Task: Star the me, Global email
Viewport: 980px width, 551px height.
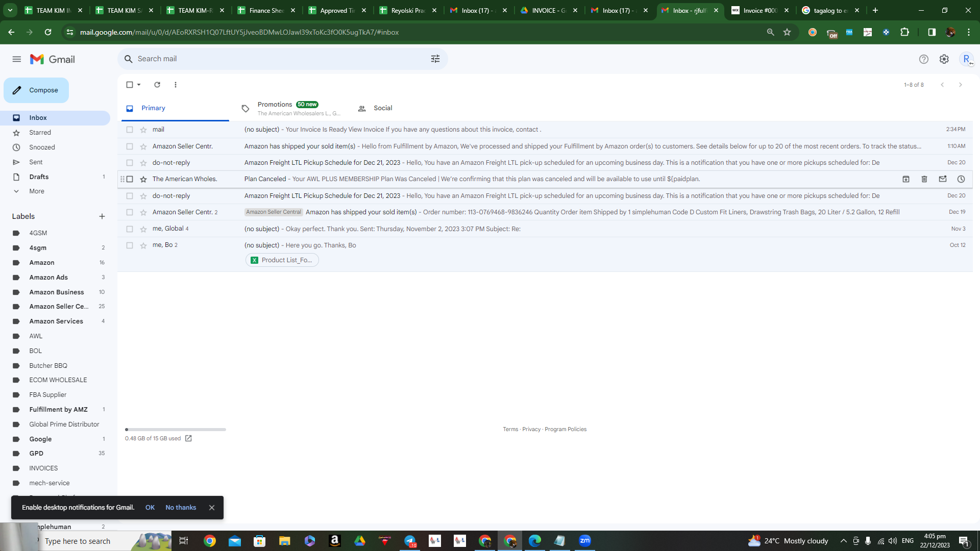Action: 143,229
